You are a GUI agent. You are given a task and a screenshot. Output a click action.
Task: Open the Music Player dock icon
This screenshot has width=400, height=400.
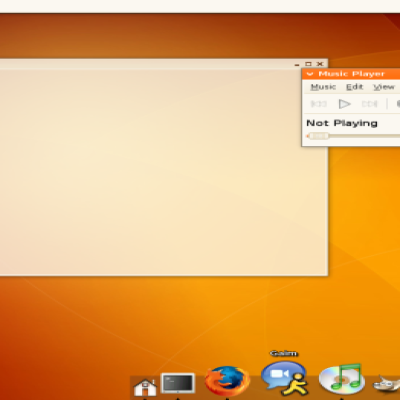341,379
